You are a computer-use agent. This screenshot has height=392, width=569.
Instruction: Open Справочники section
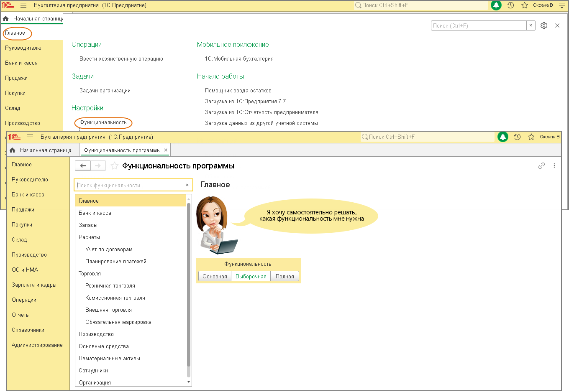pyautogui.click(x=28, y=330)
